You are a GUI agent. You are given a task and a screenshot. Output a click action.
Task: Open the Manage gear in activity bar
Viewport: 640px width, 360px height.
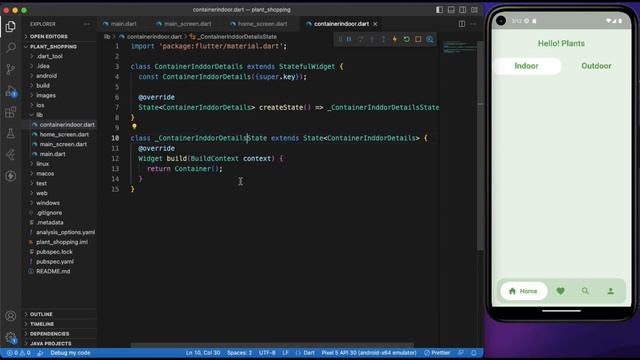pos(11,338)
